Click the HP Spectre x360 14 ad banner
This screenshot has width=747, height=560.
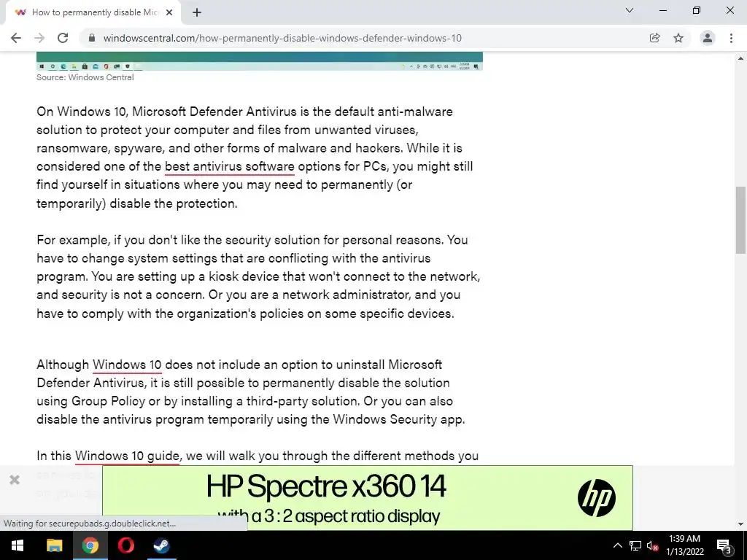coord(368,497)
